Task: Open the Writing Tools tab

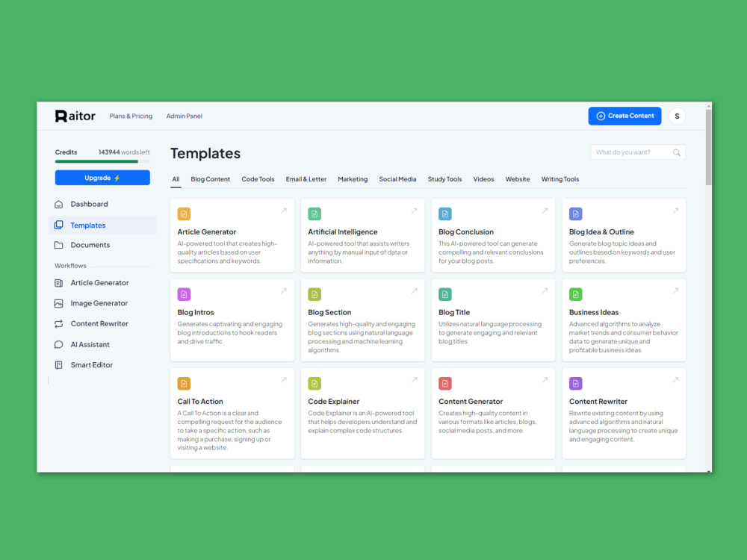Action: click(x=560, y=179)
